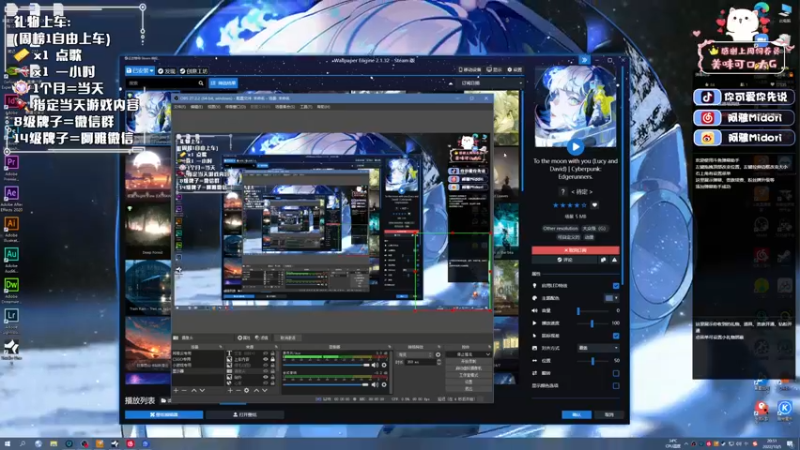Image resolution: width=800 pixels, height=450 pixels.
Task: Toggle eye visibility of second OBS source row
Action: (x=266, y=359)
